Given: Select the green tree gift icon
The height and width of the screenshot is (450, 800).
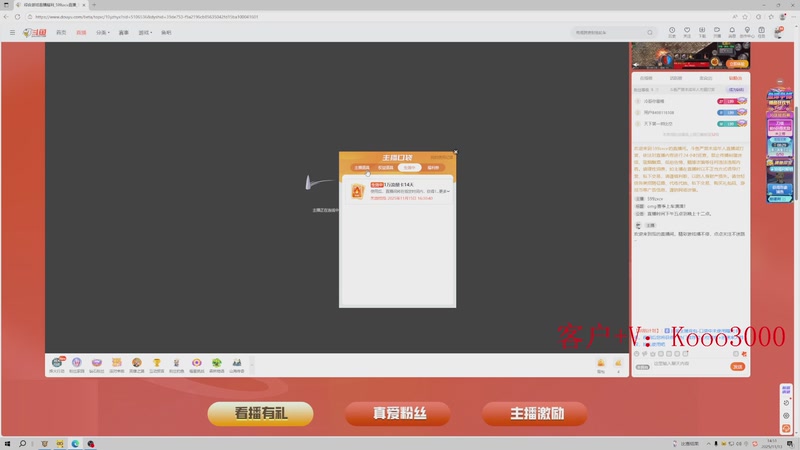Looking at the screenshot, I should (x=217, y=363).
